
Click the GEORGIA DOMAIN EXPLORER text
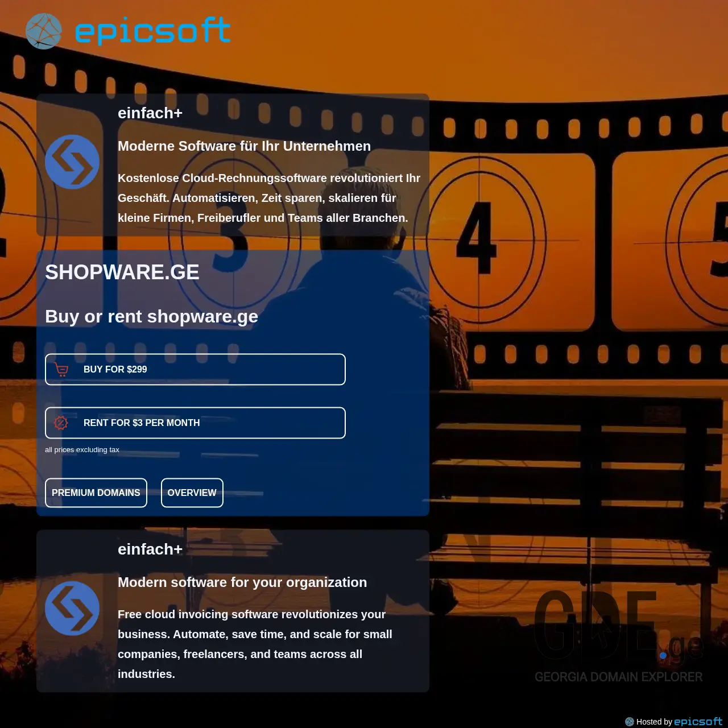[x=618, y=677]
